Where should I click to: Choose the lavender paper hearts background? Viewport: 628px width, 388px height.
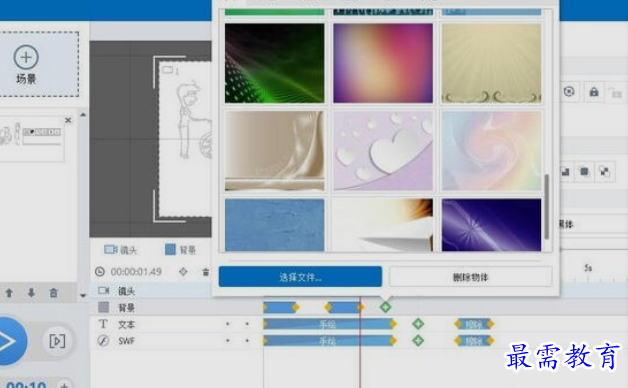383,151
